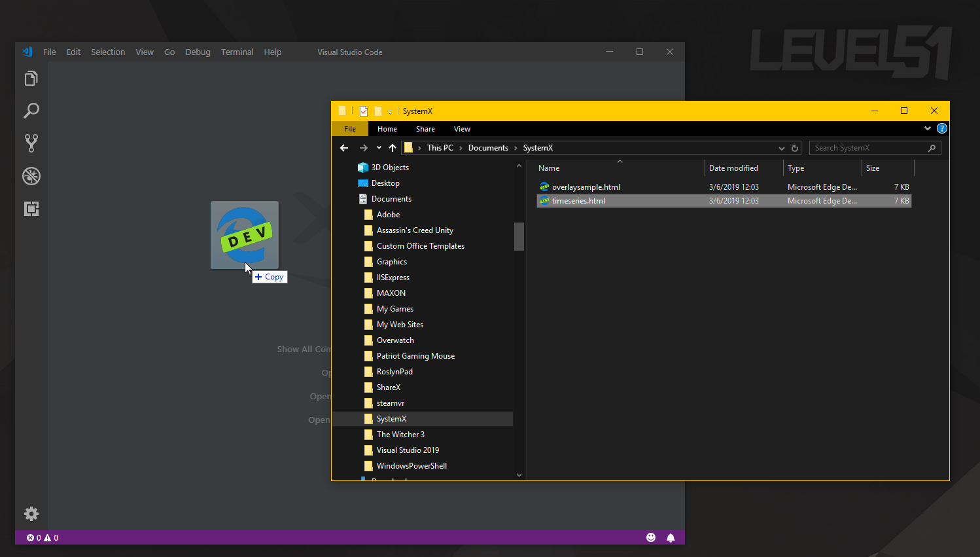Open the Explorer view in VS Code
Screen dimensions: 980x557
point(31,79)
